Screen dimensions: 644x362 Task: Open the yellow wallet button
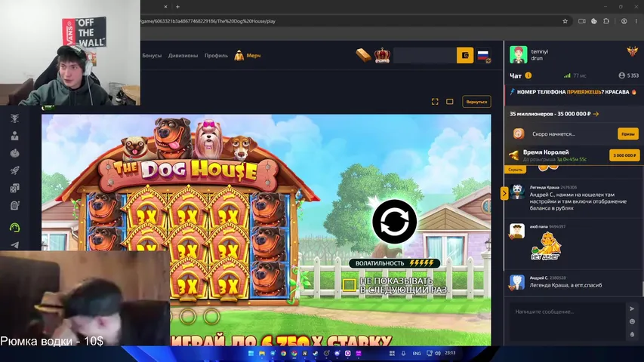pyautogui.click(x=465, y=55)
